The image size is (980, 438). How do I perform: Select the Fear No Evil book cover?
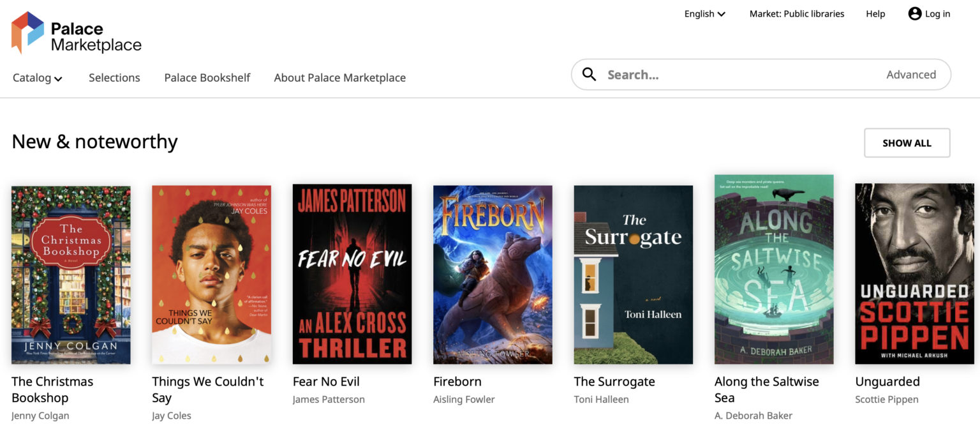coord(352,274)
